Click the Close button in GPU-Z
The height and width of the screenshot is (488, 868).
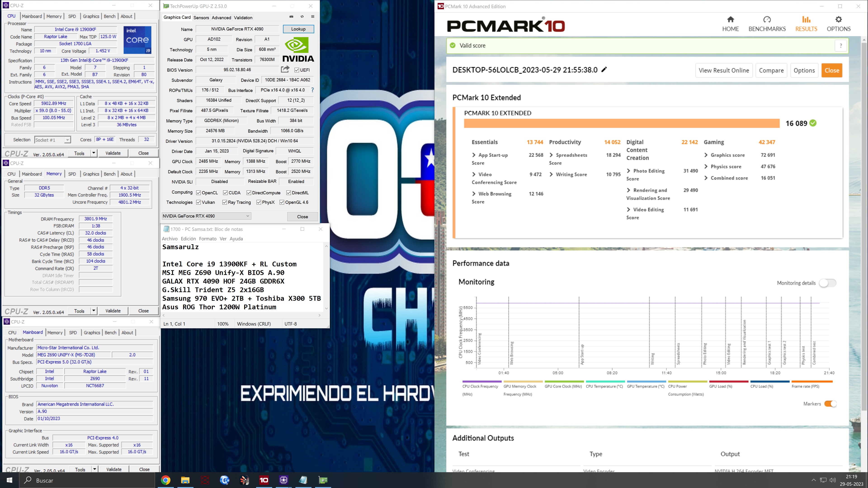[x=302, y=217]
